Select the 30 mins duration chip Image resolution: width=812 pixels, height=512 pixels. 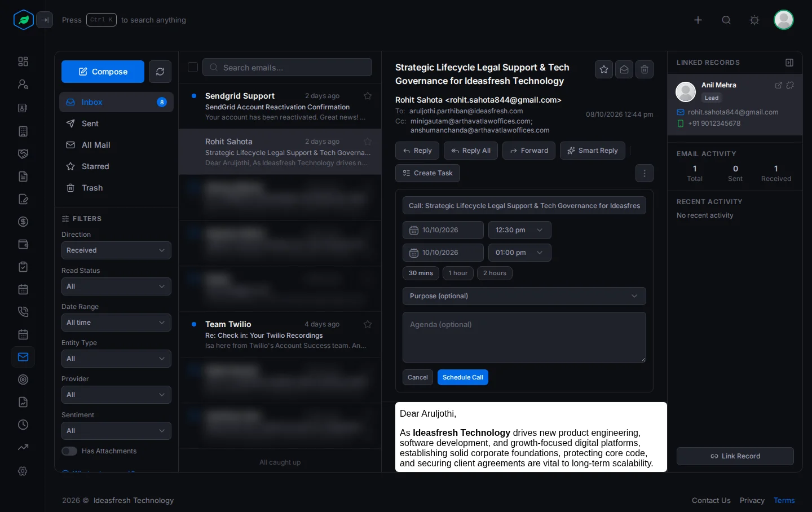tap(421, 273)
